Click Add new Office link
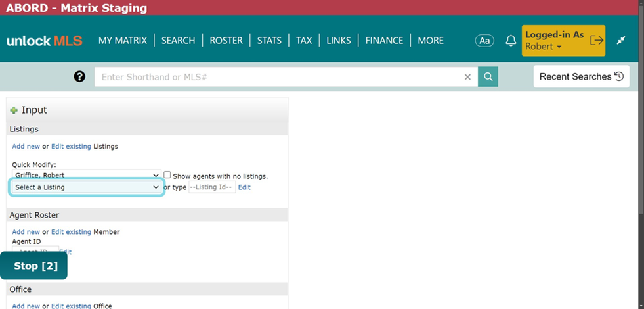 click(x=26, y=306)
